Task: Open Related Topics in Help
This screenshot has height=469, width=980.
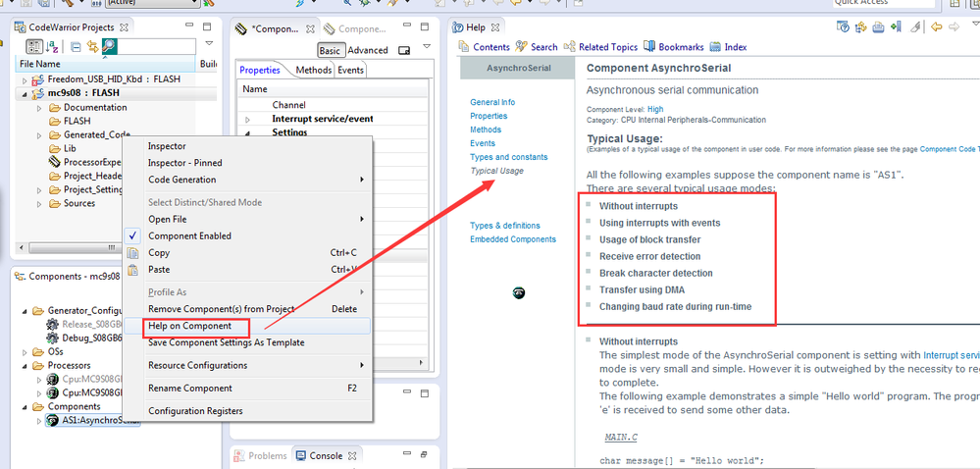Action: click(600, 47)
